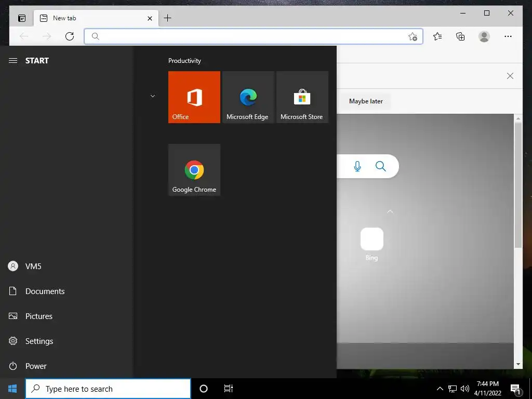Viewport: 532px width, 399px height.
Task: Open Cortana circle icon on taskbar
Action: [x=204, y=389]
